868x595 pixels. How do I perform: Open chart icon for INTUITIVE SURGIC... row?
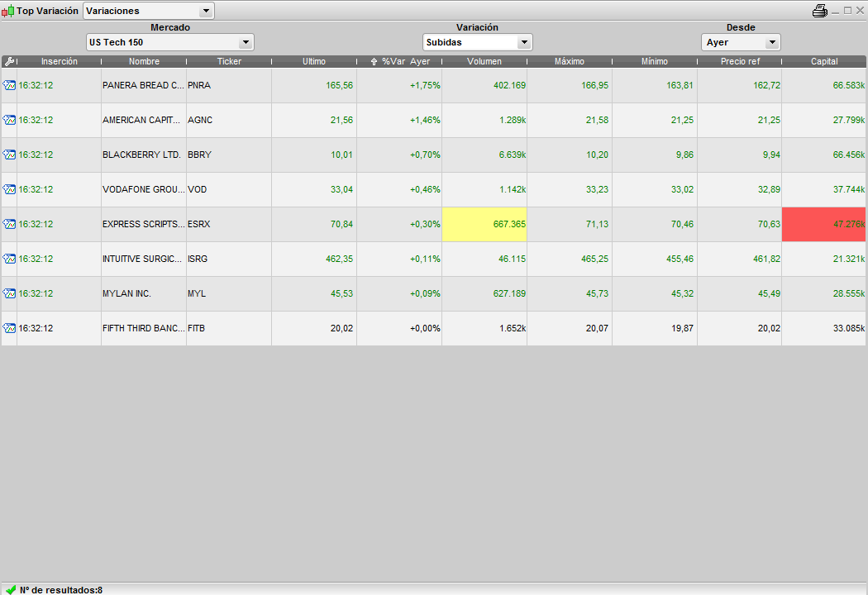[x=9, y=259]
